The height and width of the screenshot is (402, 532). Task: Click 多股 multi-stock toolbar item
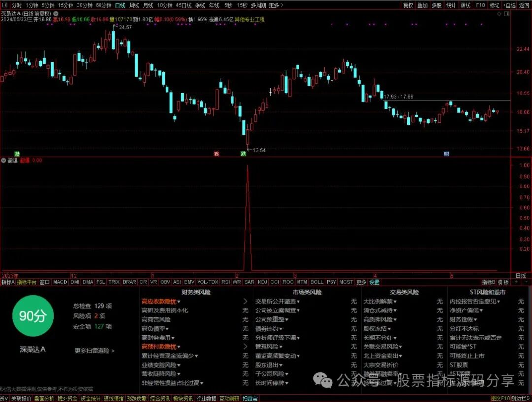(x=436, y=5)
